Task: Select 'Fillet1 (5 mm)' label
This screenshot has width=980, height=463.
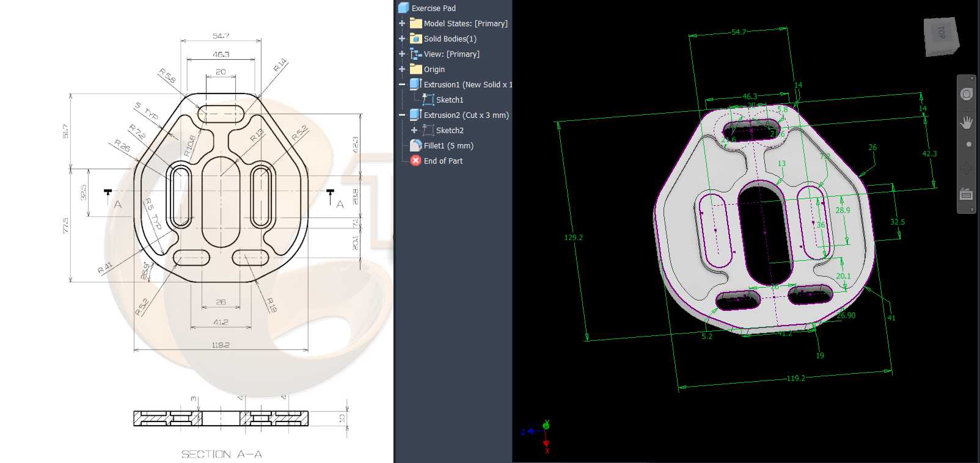Action: 448,145
